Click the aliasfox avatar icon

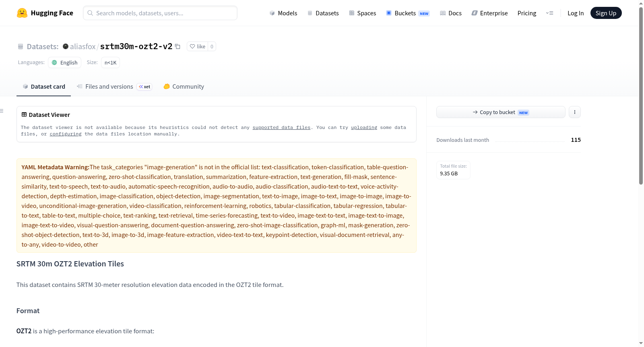click(66, 46)
